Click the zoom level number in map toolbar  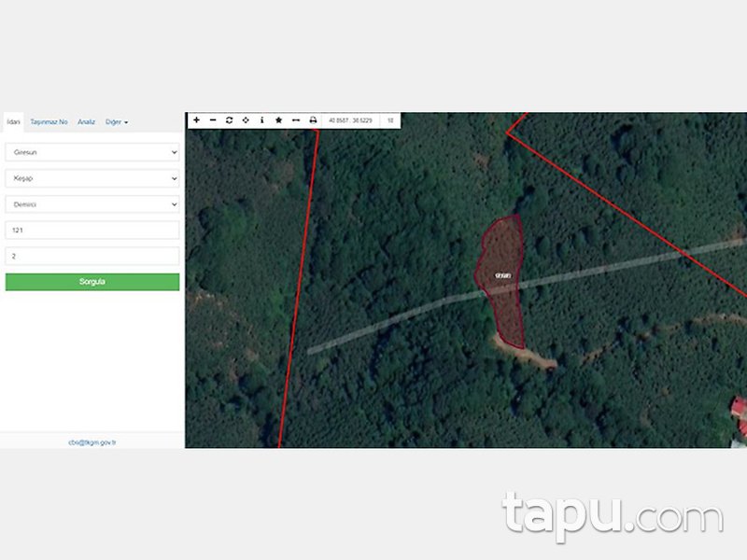pos(390,121)
